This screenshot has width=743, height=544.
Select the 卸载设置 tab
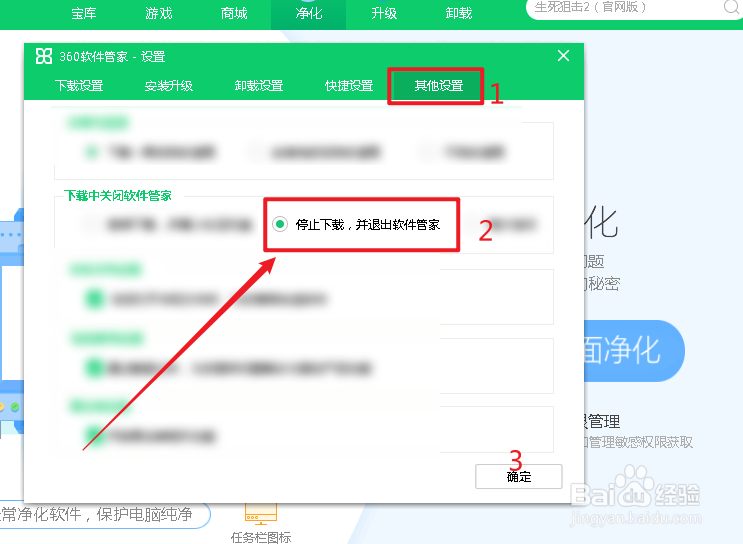[x=259, y=86]
